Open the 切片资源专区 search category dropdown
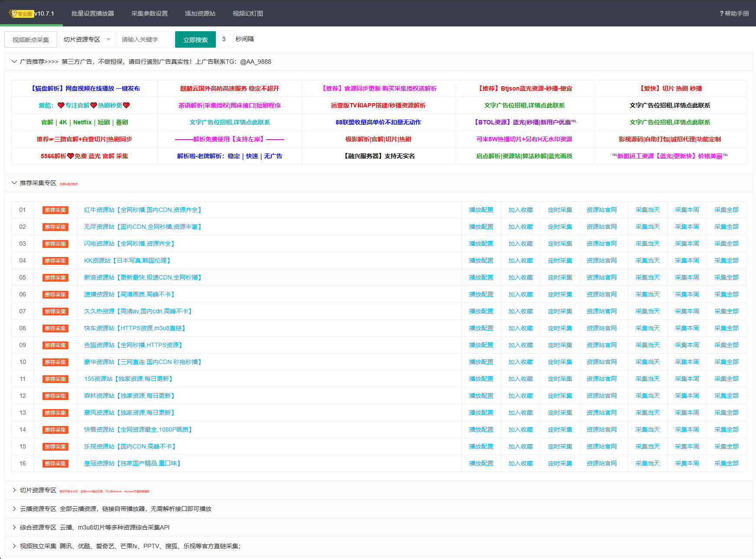This screenshot has height=559, width=756. click(x=87, y=39)
